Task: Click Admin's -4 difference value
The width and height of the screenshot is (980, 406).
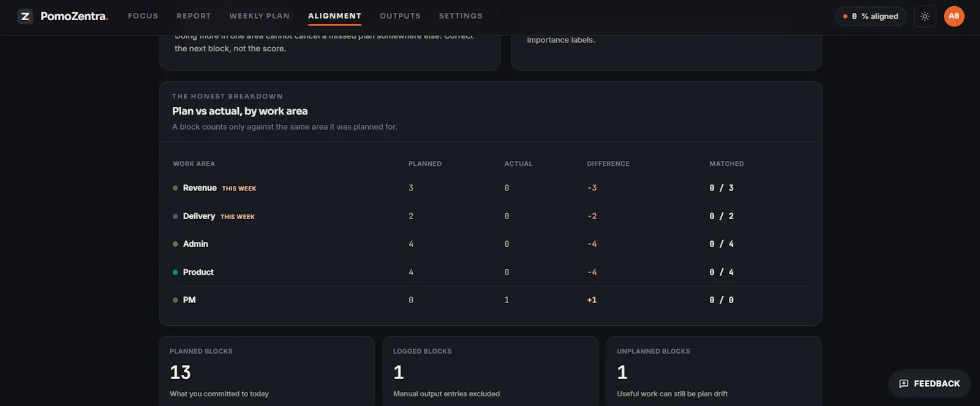Action: click(592, 244)
